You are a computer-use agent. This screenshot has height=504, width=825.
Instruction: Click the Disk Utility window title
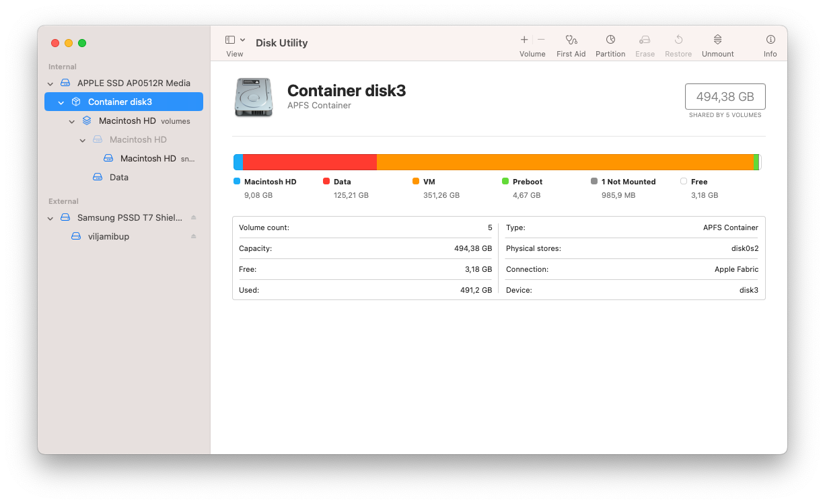tap(282, 42)
